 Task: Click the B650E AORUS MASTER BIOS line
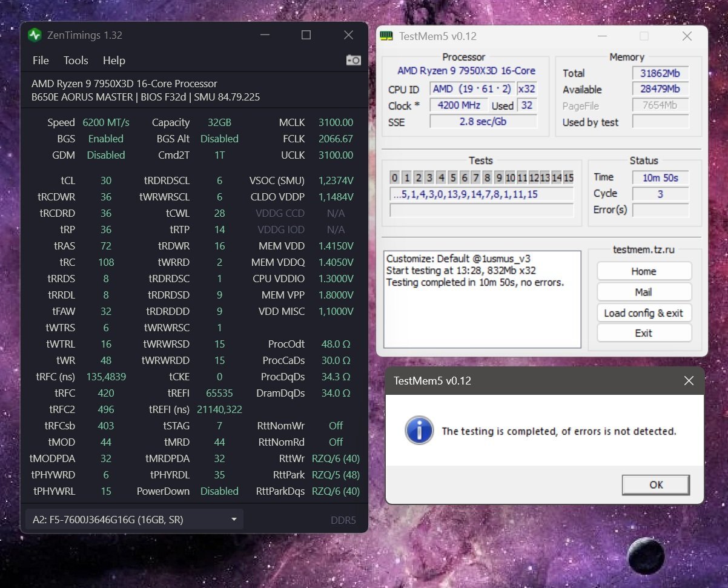point(145,97)
